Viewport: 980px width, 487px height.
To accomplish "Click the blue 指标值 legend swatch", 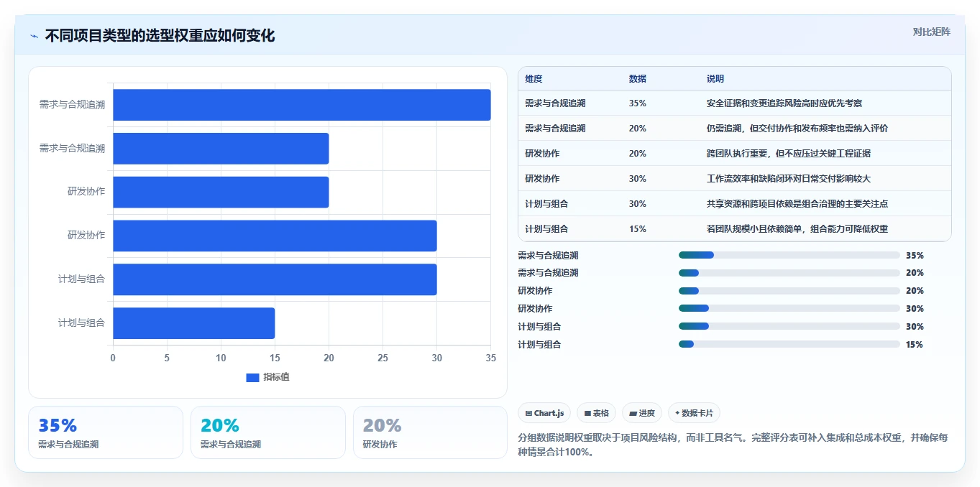I will click(252, 377).
